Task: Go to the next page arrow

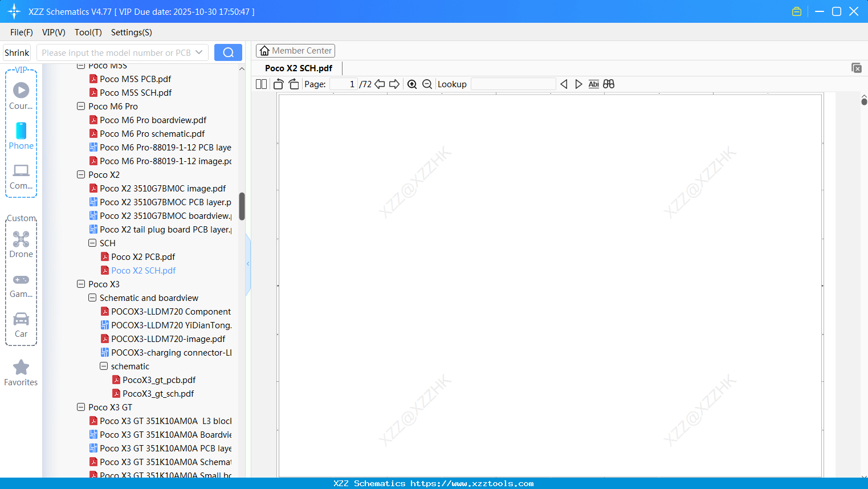Action: tap(394, 84)
